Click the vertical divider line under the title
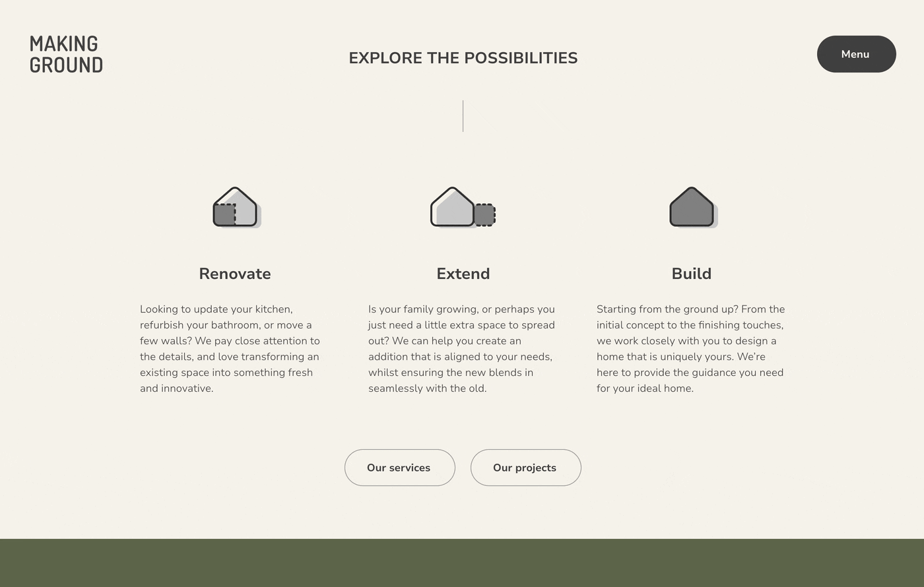The image size is (924, 587). click(463, 116)
